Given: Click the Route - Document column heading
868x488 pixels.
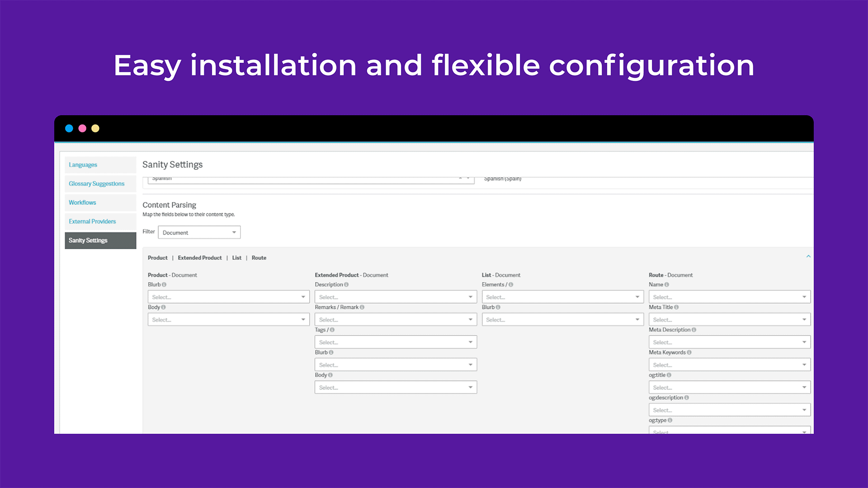Looking at the screenshot, I should pos(670,275).
